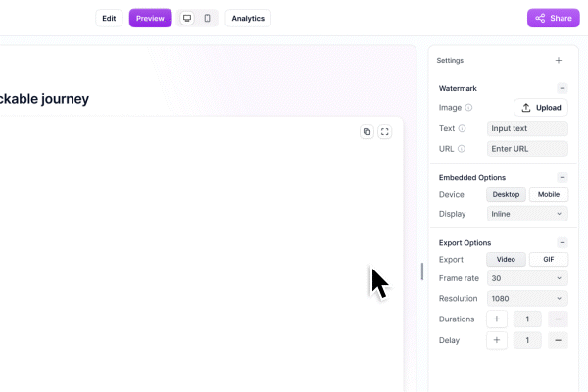Switch to the Edit tab

point(109,18)
